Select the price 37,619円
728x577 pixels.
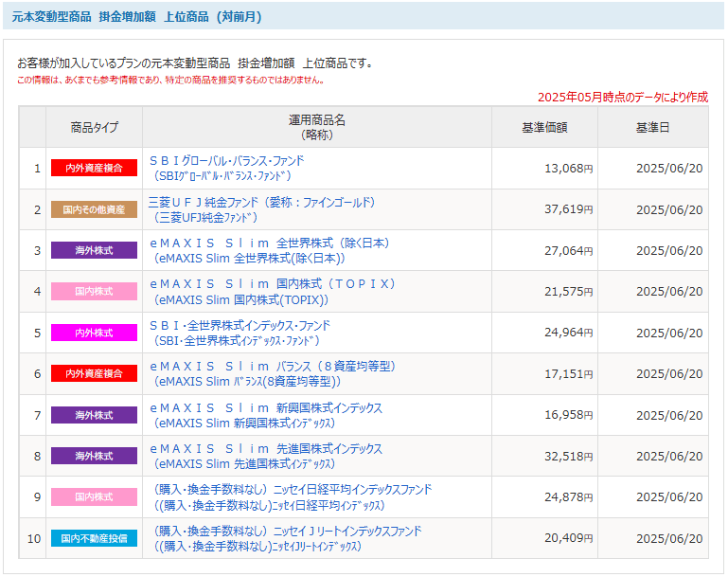pyautogui.click(x=569, y=209)
